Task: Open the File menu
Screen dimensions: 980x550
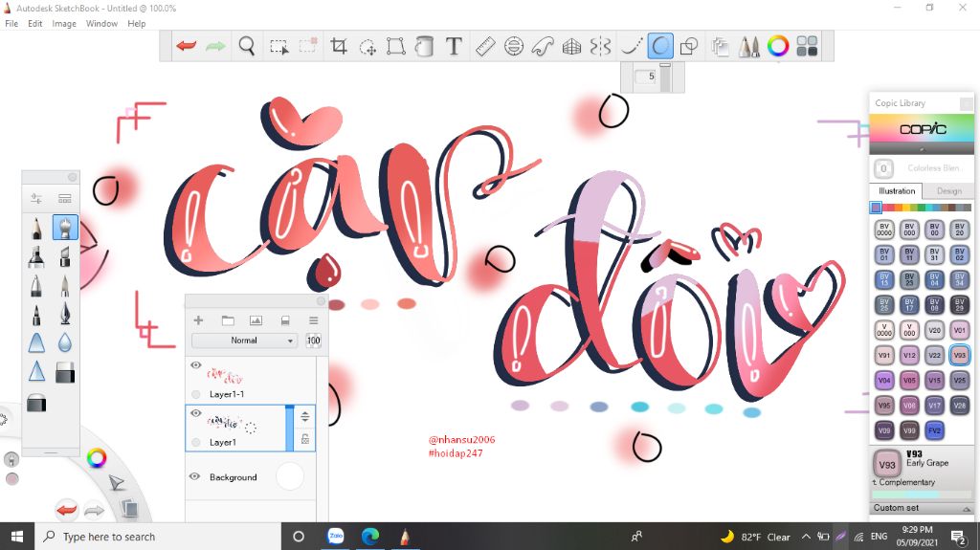Action: coord(11,24)
